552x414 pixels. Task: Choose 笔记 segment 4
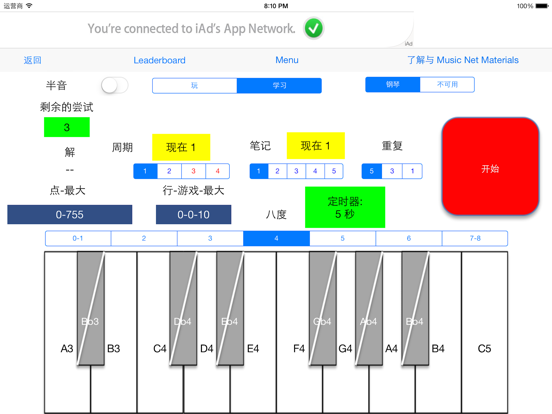tap(315, 171)
